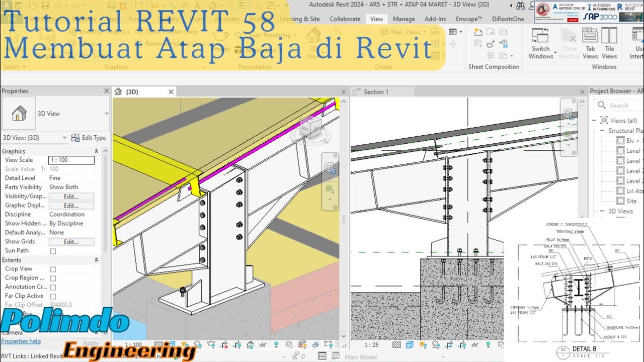Click the Schedules table icon in ribbon

pos(452,32)
